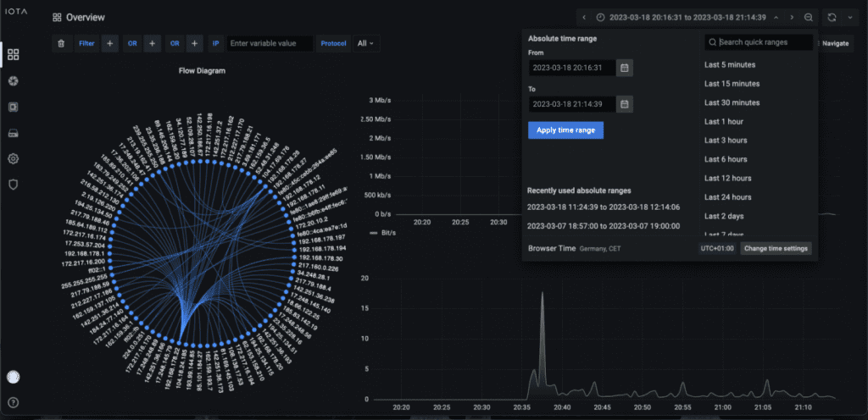
Task: Click the zoom out time range icon
Action: (809, 17)
